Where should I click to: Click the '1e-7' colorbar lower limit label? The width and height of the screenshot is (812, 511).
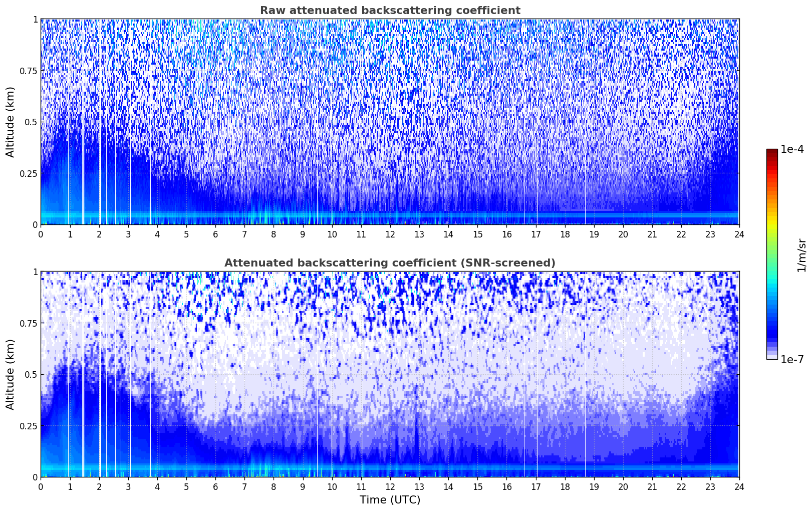click(792, 359)
